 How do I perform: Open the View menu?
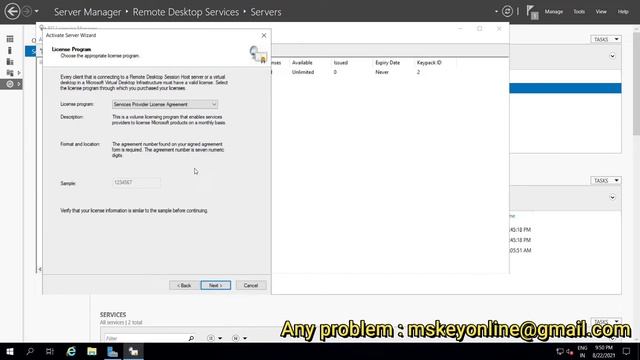601,11
